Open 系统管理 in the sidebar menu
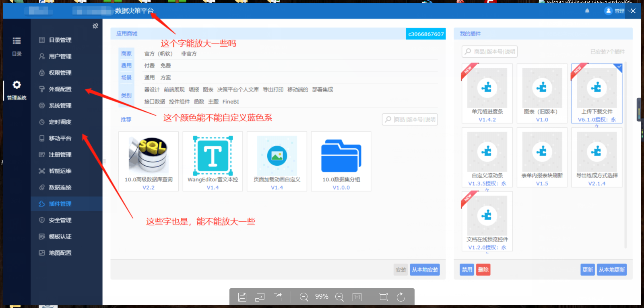Viewport: 644px width, 308px height. coord(66,106)
